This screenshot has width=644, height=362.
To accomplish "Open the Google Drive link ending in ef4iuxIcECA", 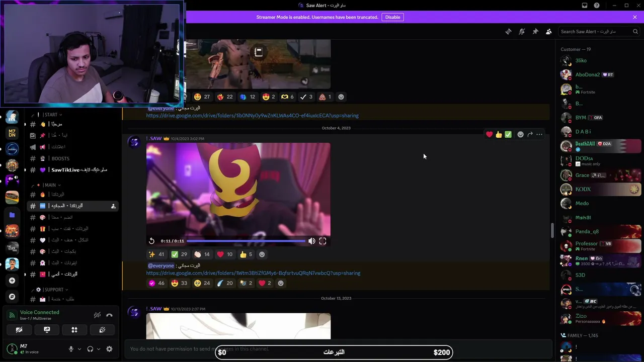I will click(x=253, y=116).
